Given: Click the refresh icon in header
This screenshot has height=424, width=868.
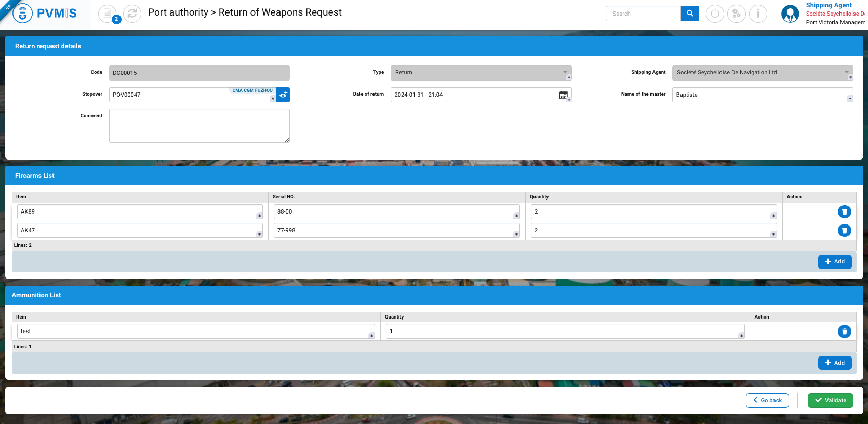Looking at the screenshot, I should point(132,14).
